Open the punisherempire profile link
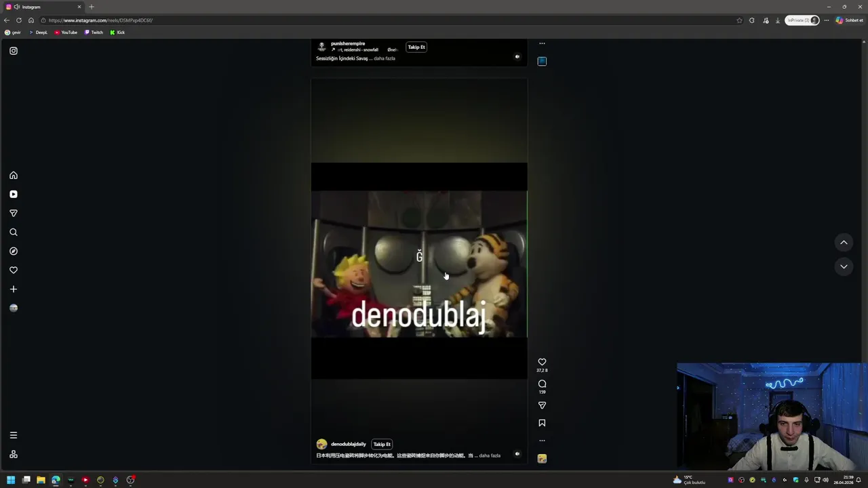 click(348, 43)
